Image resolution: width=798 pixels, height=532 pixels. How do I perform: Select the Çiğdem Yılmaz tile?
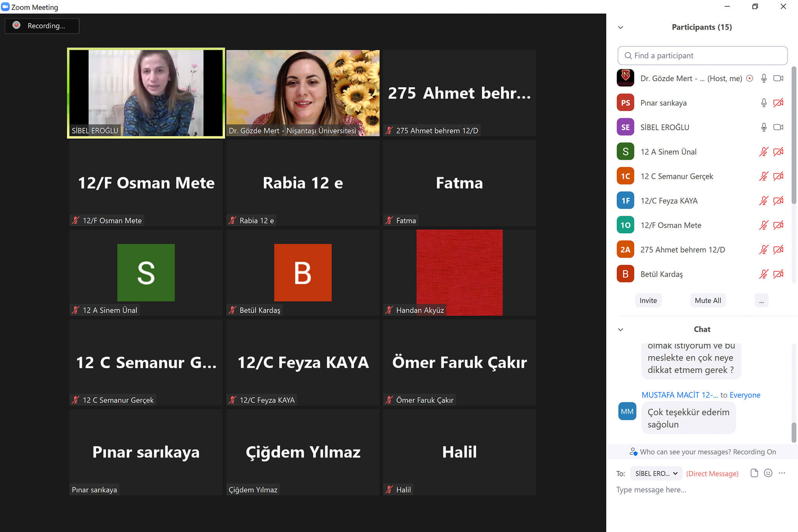pyautogui.click(x=303, y=452)
